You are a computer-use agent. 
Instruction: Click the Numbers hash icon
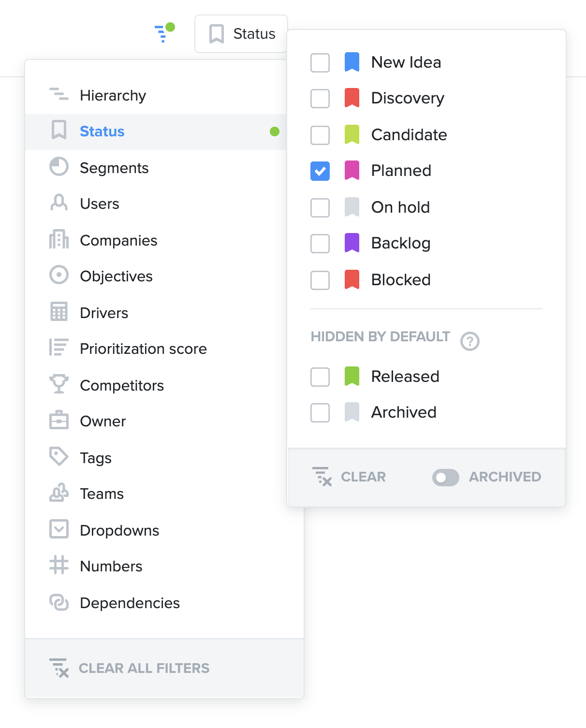point(59,565)
